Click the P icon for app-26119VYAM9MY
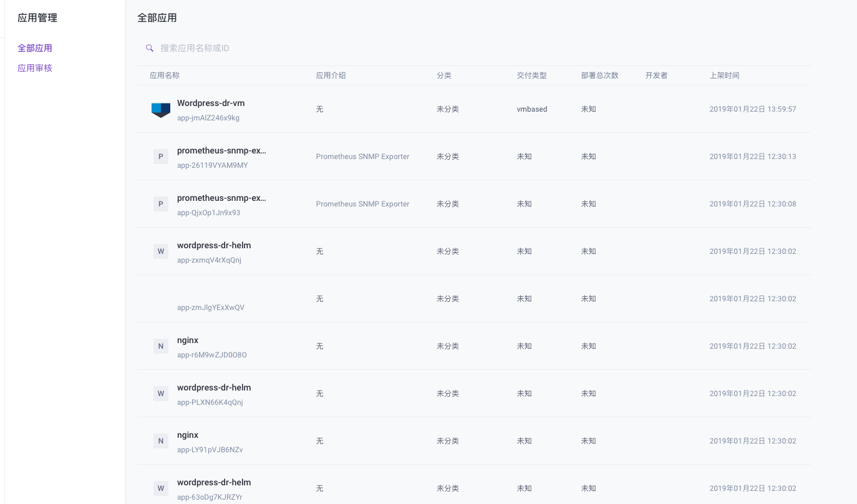Image resolution: width=857 pixels, height=504 pixels. click(161, 157)
